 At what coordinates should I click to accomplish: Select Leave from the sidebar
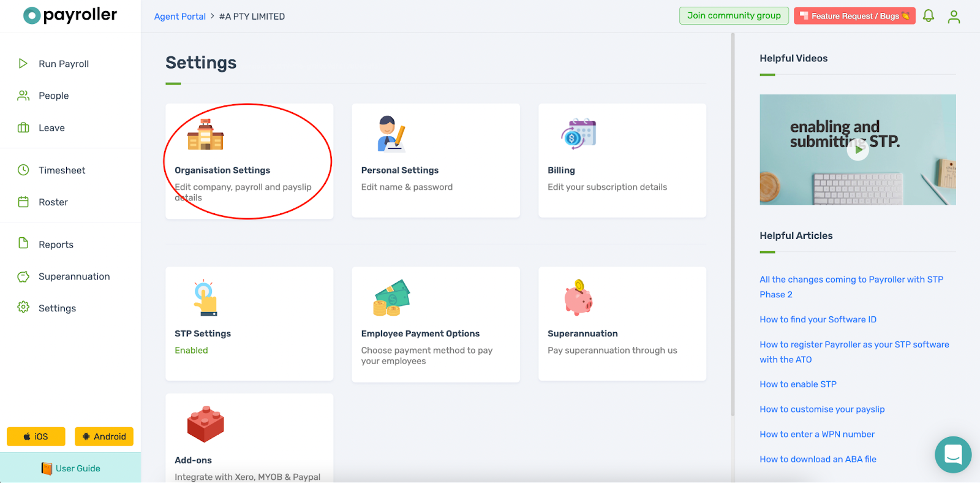point(52,127)
